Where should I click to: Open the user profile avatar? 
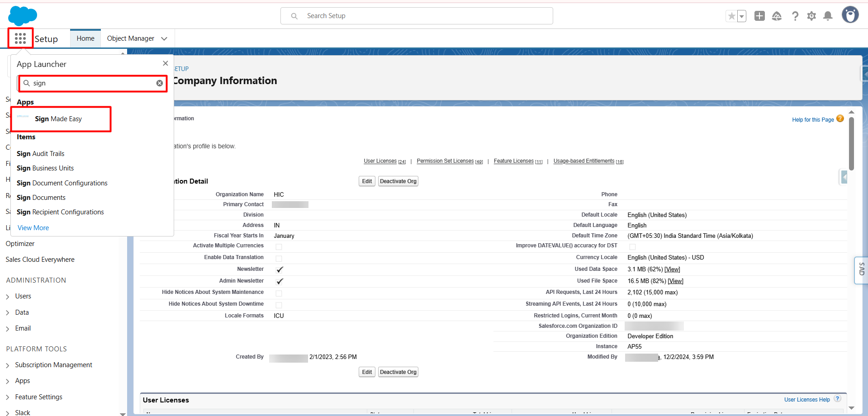click(850, 15)
